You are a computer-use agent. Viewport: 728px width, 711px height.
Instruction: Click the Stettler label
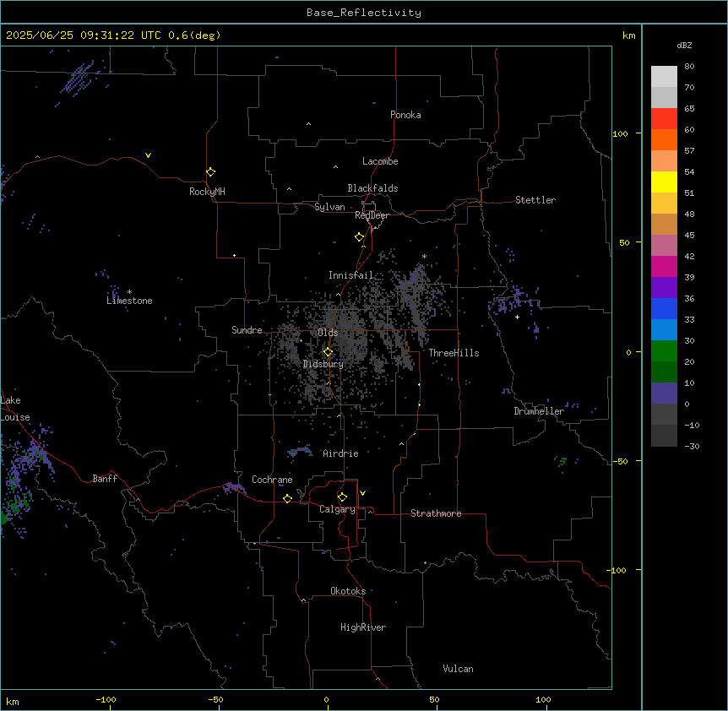pyautogui.click(x=535, y=200)
